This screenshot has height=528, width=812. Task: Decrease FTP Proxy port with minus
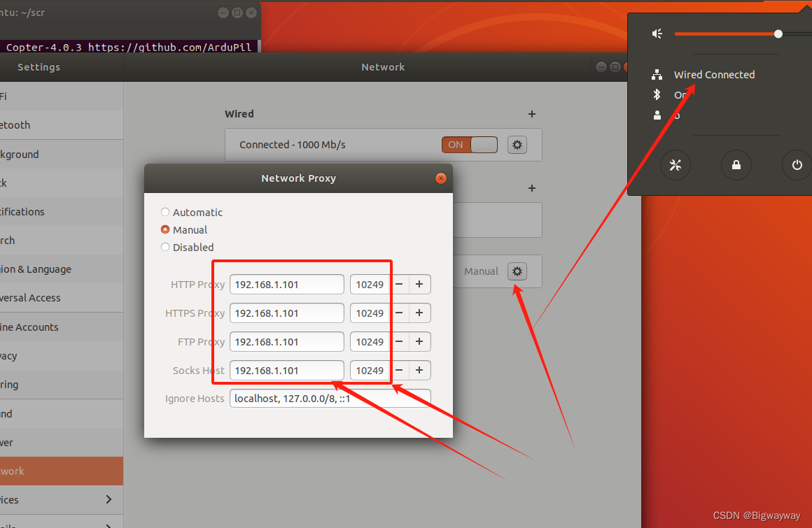point(399,342)
